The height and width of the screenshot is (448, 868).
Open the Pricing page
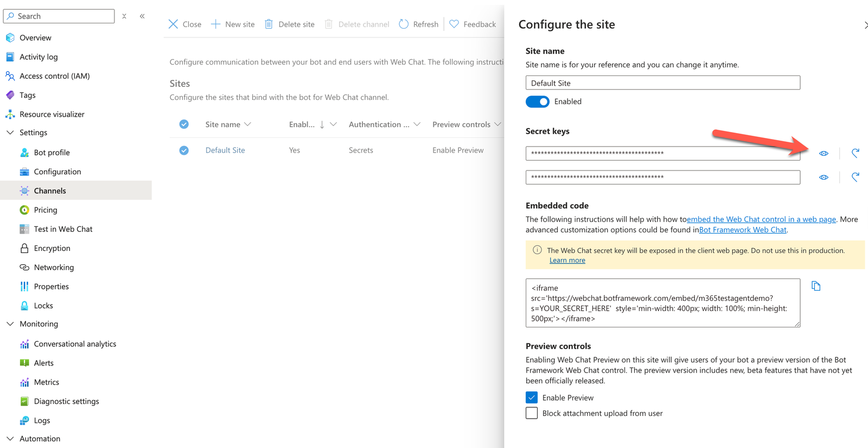coord(46,210)
